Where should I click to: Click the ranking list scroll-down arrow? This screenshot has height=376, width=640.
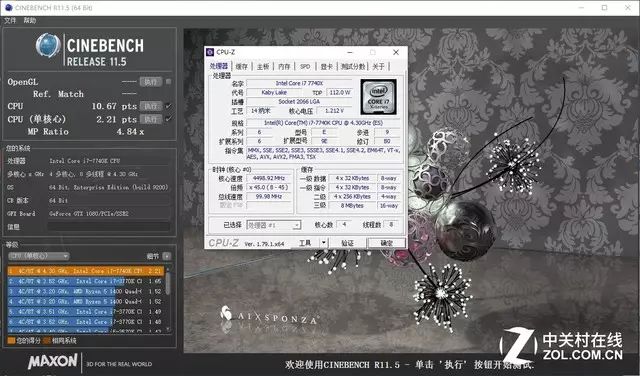pos(168,329)
